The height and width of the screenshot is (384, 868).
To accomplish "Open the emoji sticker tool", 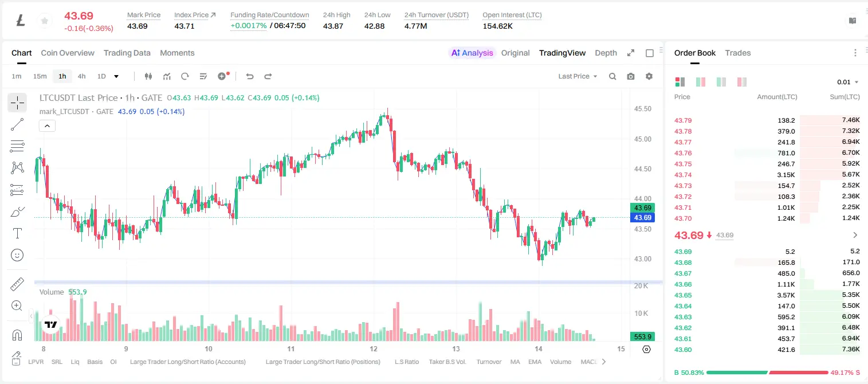I will pos(17,255).
